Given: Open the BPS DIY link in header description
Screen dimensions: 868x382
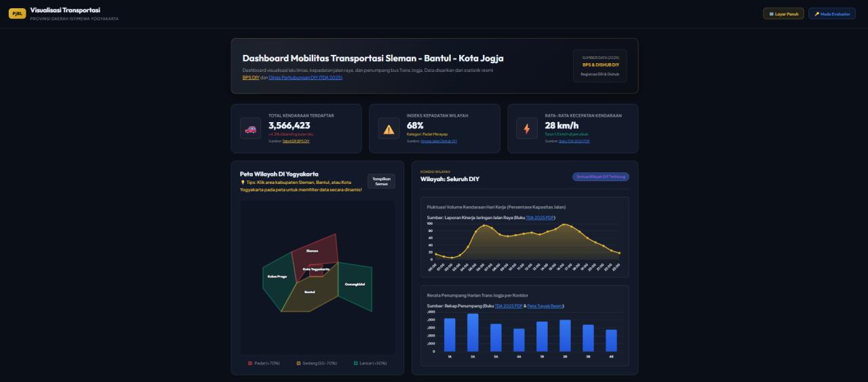Looking at the screenshot, I should (x=251, y=77).
